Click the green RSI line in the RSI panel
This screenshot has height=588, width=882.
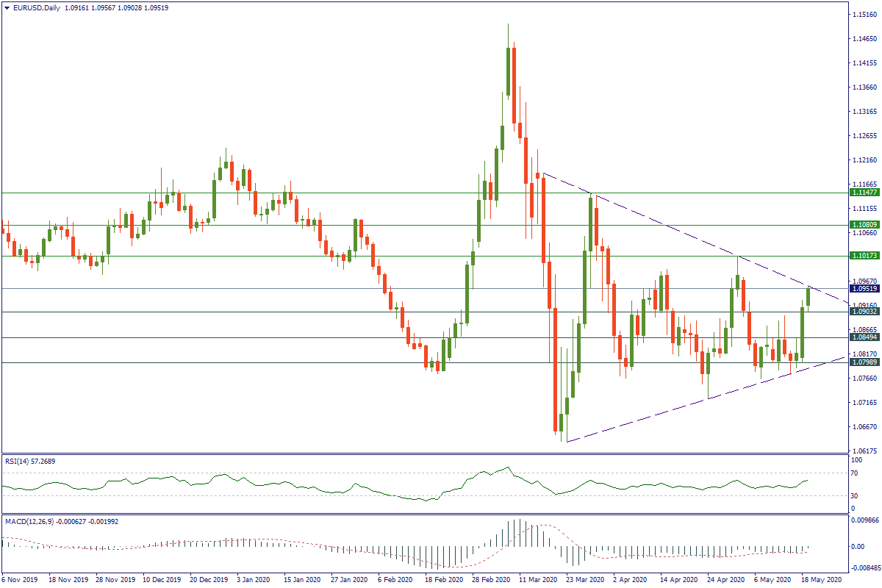pos(294,486)
